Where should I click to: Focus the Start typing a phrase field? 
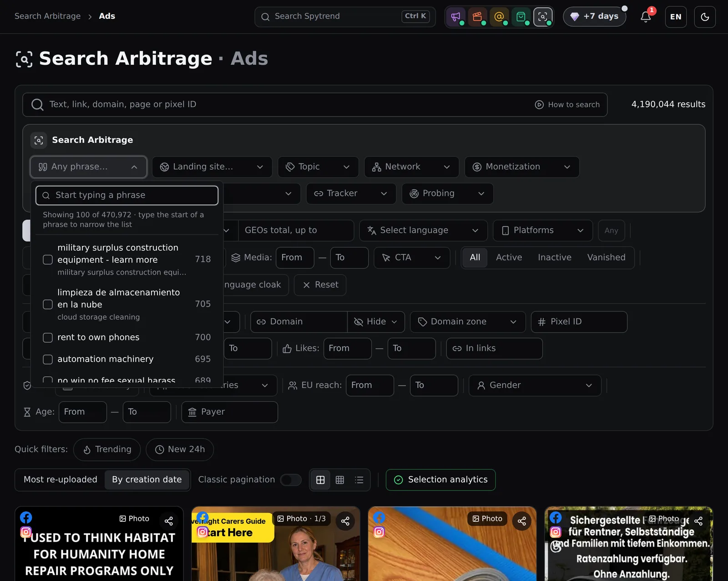click(x=127, y=195)
